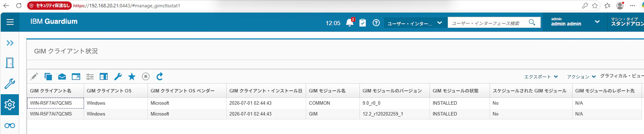Open the saved passwords key icon
The width and height of the screenshot is (644, 134).
pyautogui.click(x=585, y=6)
